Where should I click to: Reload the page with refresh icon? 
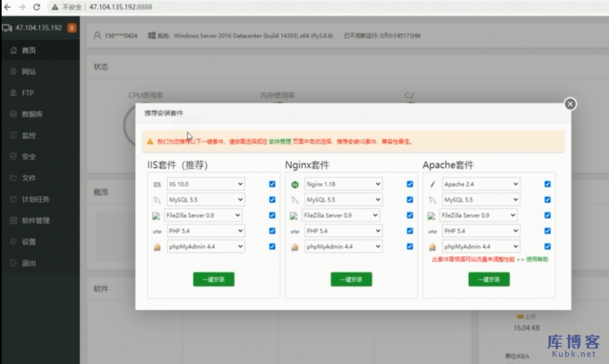coord(37,7)
